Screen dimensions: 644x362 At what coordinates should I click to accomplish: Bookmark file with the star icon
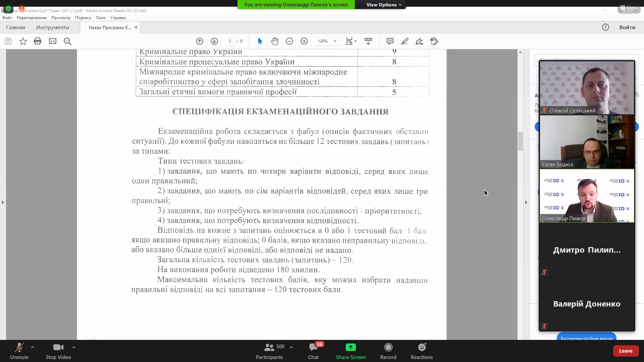pyautogui.click(x=23, y=41)
